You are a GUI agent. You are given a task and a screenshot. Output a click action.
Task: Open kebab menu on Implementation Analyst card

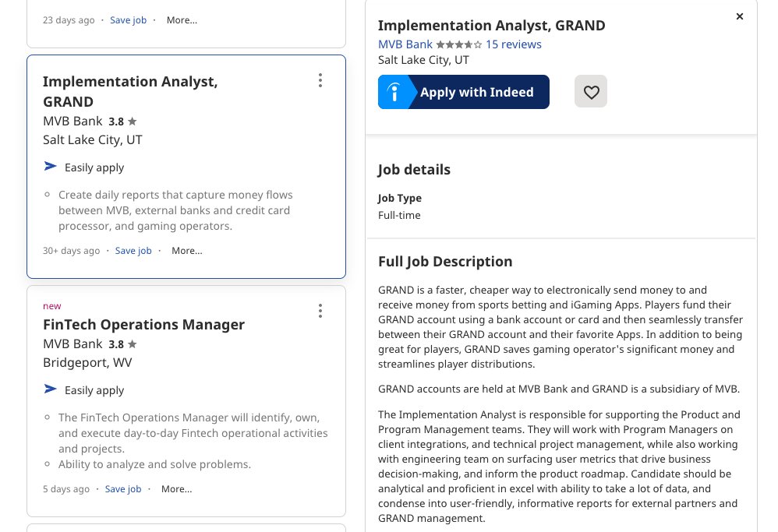tap(320, 80)
